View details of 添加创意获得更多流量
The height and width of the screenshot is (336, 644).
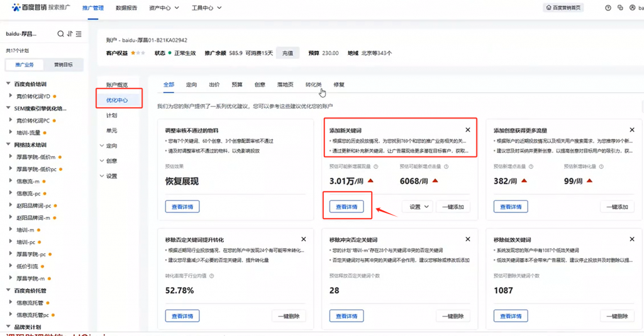pos(511,207)
